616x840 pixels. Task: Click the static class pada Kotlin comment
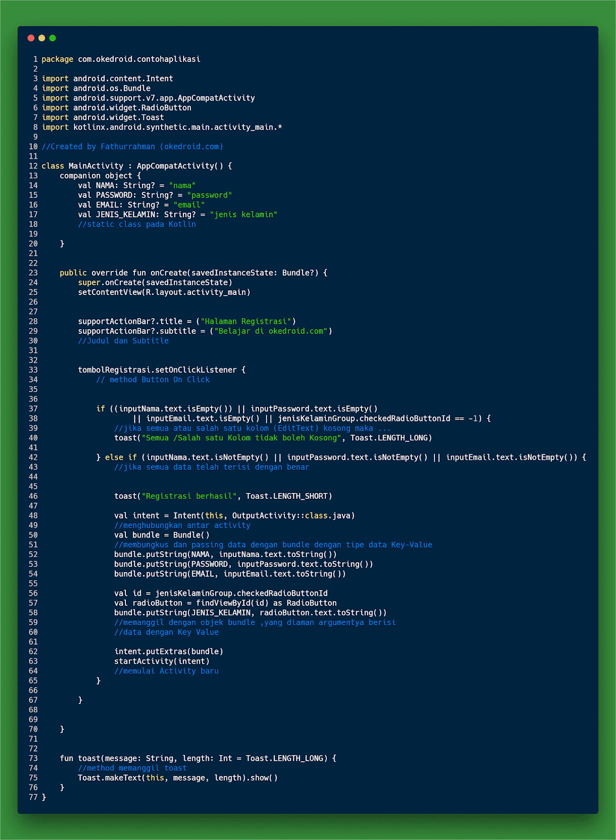pyautogui.click(x=137, y=224)
